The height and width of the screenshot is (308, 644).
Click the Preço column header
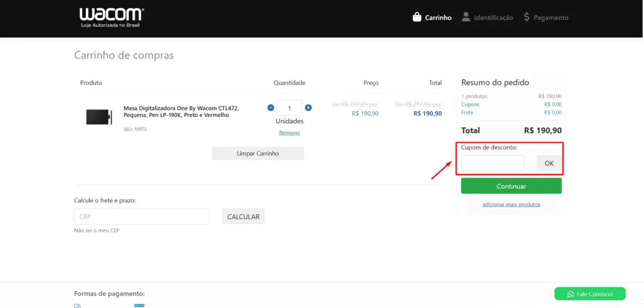click(371, 83)
